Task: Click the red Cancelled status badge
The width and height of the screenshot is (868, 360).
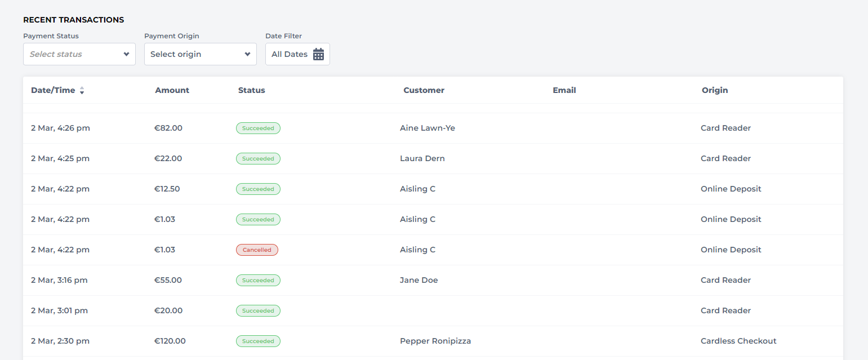Action: pos(257,250)
